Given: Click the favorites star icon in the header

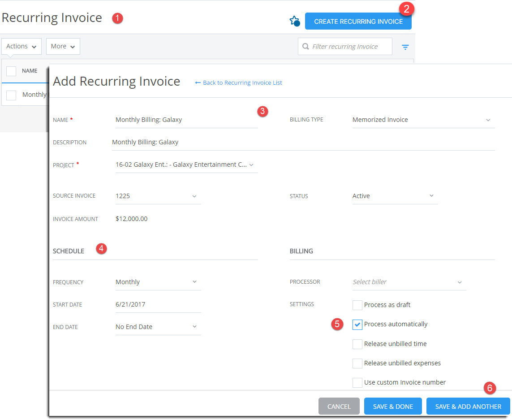Looking at the screenshot, I should [x=294, y=21].
